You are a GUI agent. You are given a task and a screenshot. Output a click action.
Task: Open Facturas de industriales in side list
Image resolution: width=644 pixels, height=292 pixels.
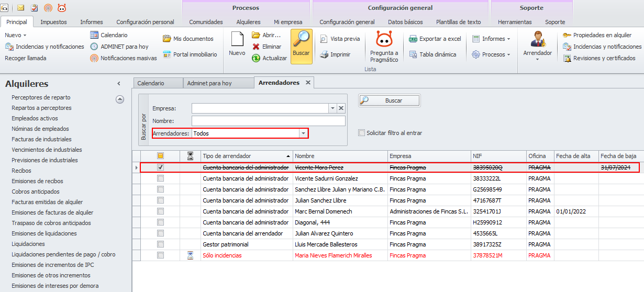(x=41, y=139)
